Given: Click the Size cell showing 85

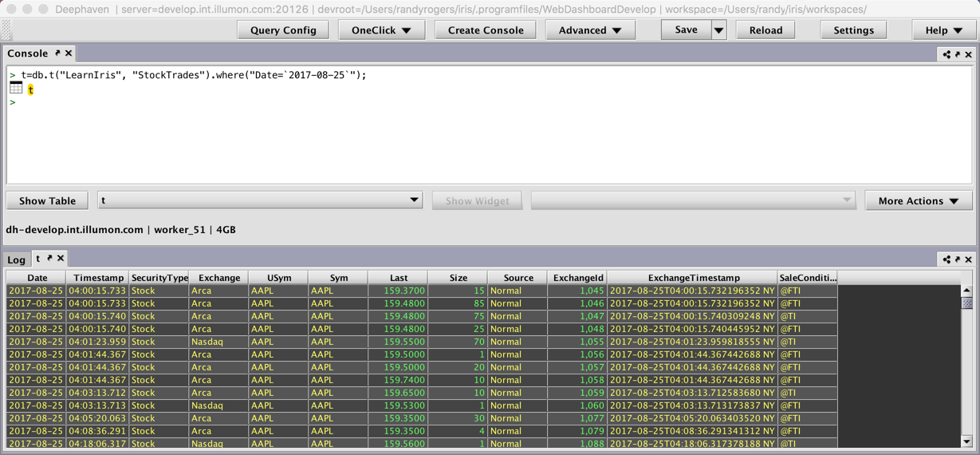Looking at the screenshot, I should pyautogui.click(x=458, y=303).
